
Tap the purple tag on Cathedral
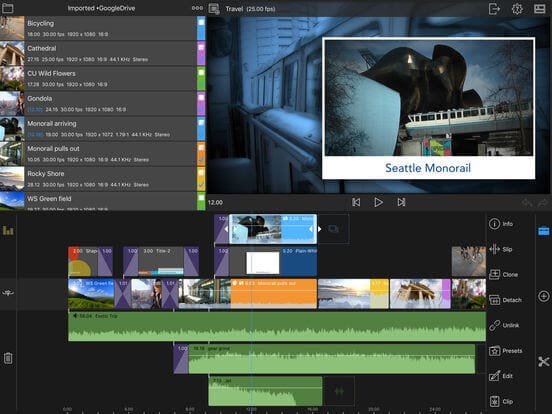[201, 53]
